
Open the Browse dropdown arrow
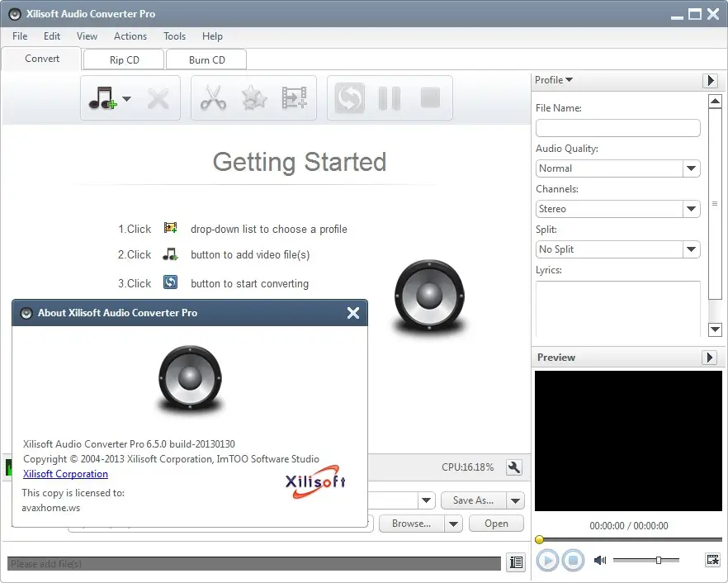click(x=454, y=524)
